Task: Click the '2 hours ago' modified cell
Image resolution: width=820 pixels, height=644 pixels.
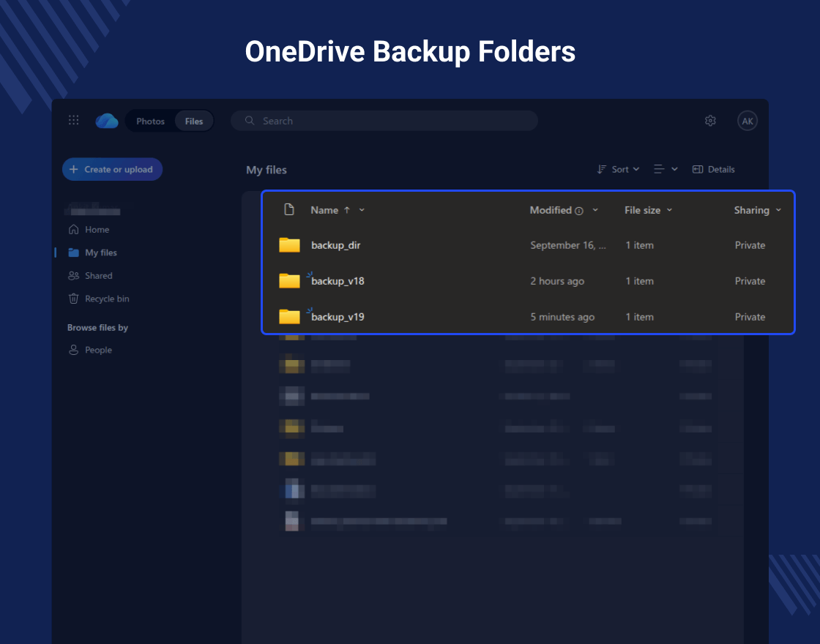Action: tap(557, 281)
